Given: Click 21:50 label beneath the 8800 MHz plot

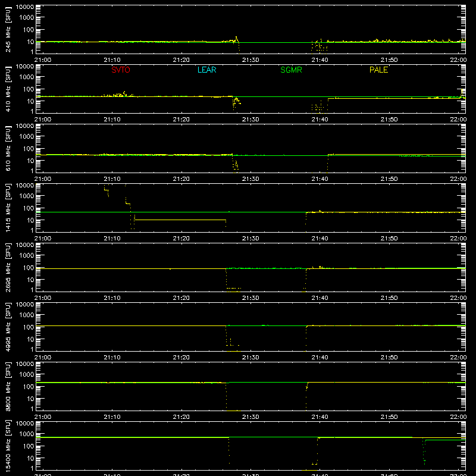Looking at the screenshot, I should click(389, 417).
